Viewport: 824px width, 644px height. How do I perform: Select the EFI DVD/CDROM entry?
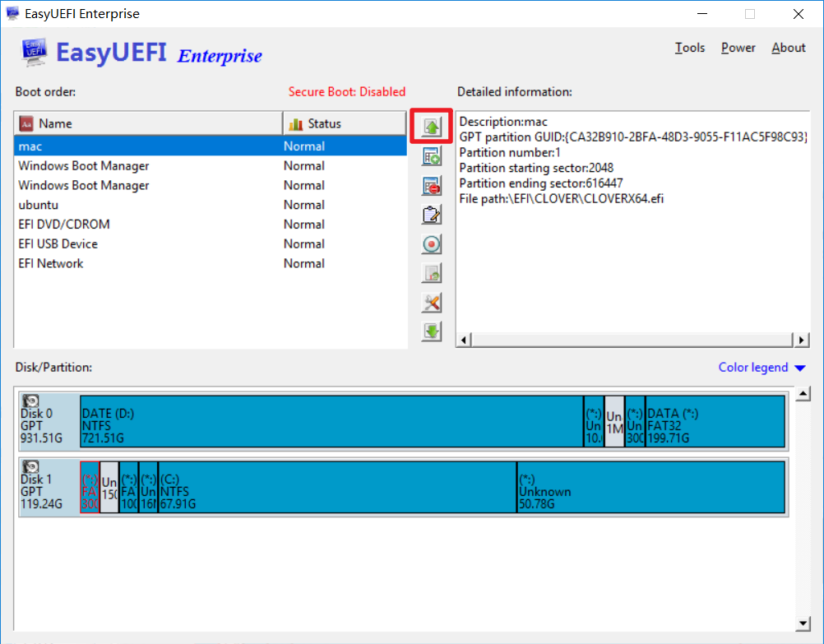211,224
